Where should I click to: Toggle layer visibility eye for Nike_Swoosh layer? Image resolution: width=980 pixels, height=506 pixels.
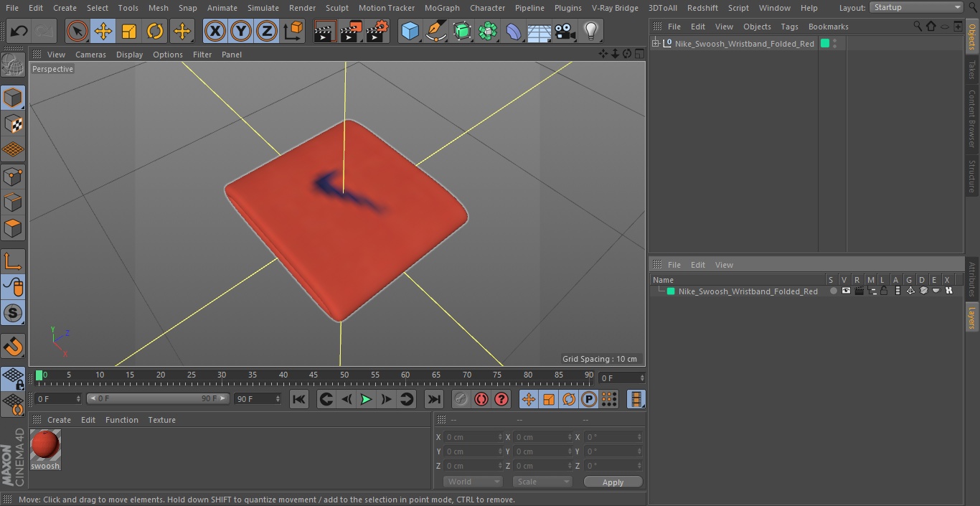click(x=846, y=291)
